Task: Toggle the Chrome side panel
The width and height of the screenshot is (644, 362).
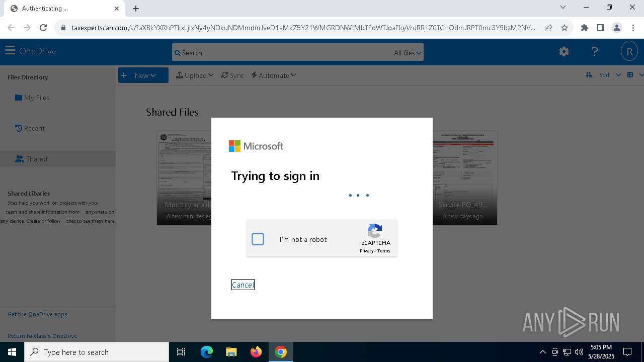Action: tap(601, 28)
